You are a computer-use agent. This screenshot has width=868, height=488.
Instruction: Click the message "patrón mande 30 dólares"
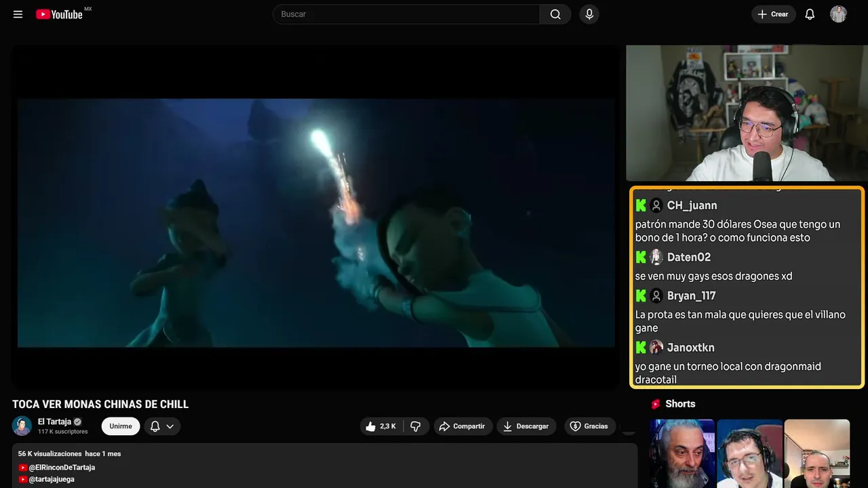pyautogui.click(x=738, y=231)
